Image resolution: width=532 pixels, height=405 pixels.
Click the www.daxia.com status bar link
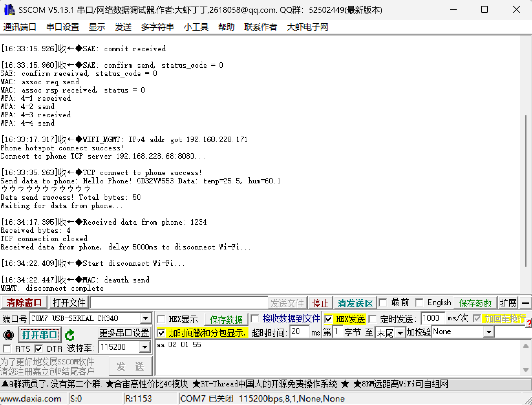[x=31, y=398]
